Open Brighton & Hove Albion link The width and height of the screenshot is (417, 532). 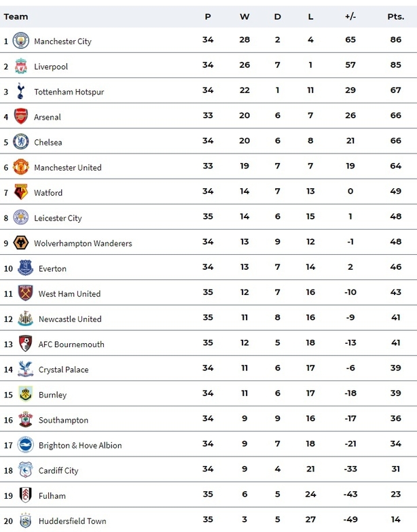pyautogui.click(x=80, y=446)
